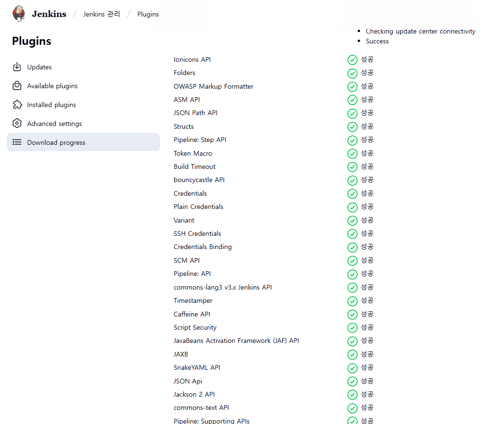Click the Success connectivity check bullet text
Image resolution: width=504 pixels, height=424 pixels.
pyautogui.click(x=377, y=41)
